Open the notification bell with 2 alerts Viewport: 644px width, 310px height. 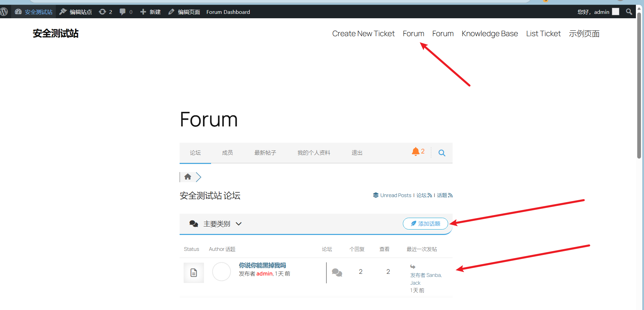pyautogui.click(x=418, y=152)
